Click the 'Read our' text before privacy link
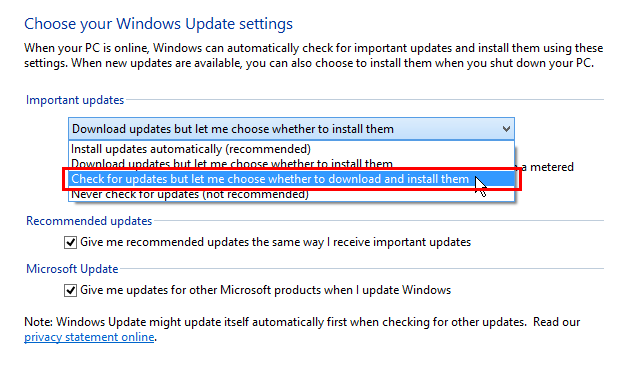The image size is (635, 374). 556,322
